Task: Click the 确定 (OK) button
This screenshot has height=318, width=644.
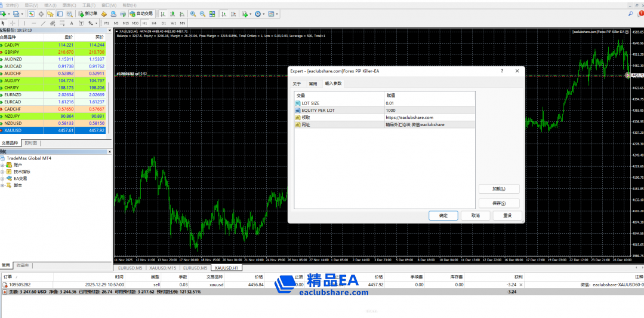Action: (x=443, y=215)
